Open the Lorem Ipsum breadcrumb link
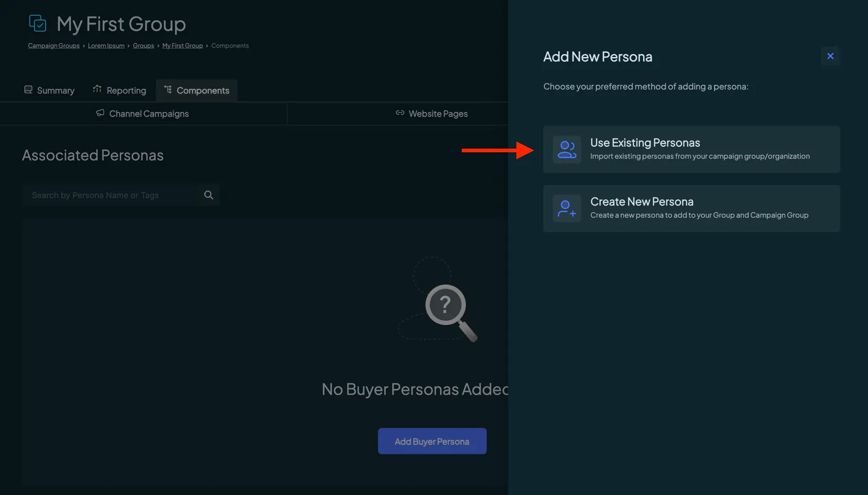Screen dimensions: 868x495 (x=106, y=46)
